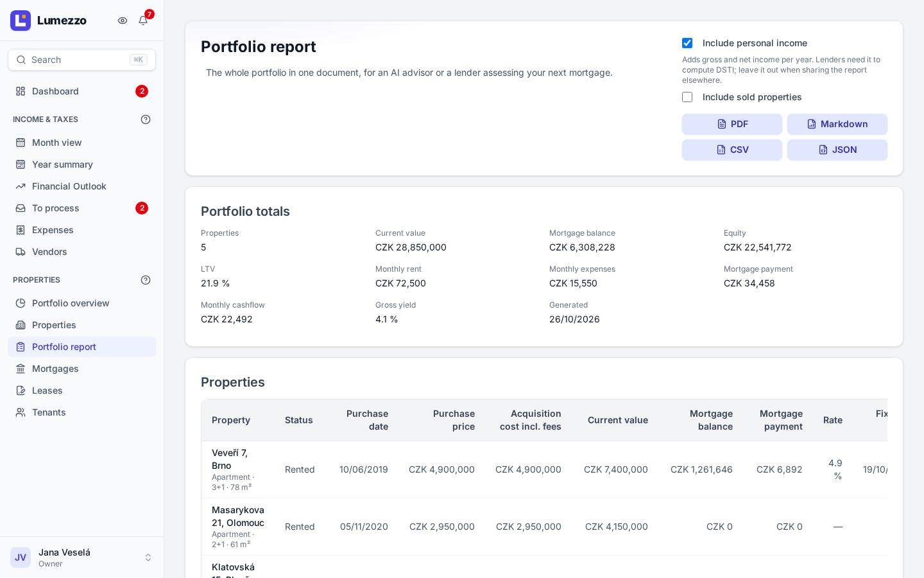Click the Lumezzo logo icon
This screenshot has width=924, height=578.
click(x=21, y=21)
